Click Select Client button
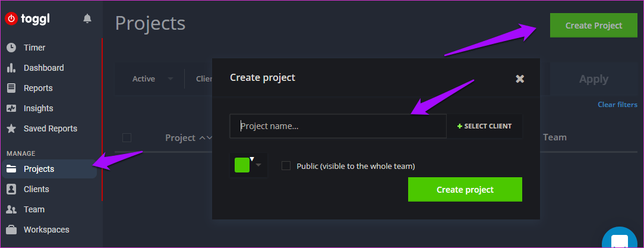Screen dimensions: 644x248 [x=485, y=126]
